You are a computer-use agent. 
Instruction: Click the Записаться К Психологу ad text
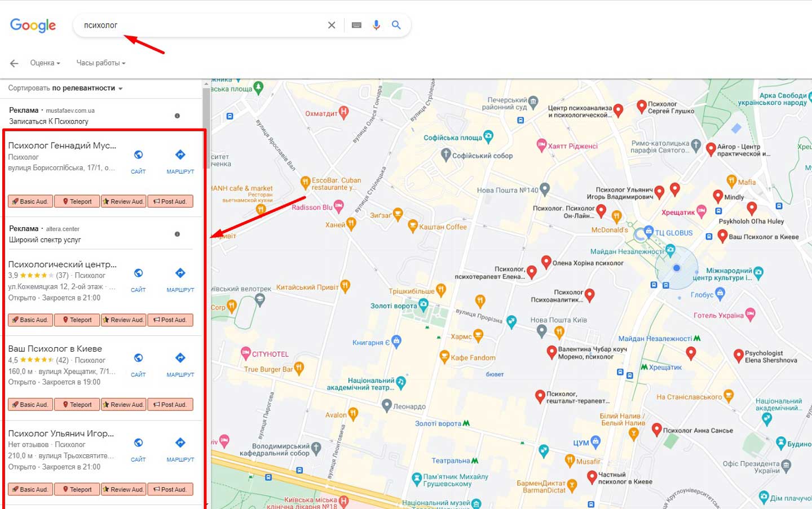[48, 121]
